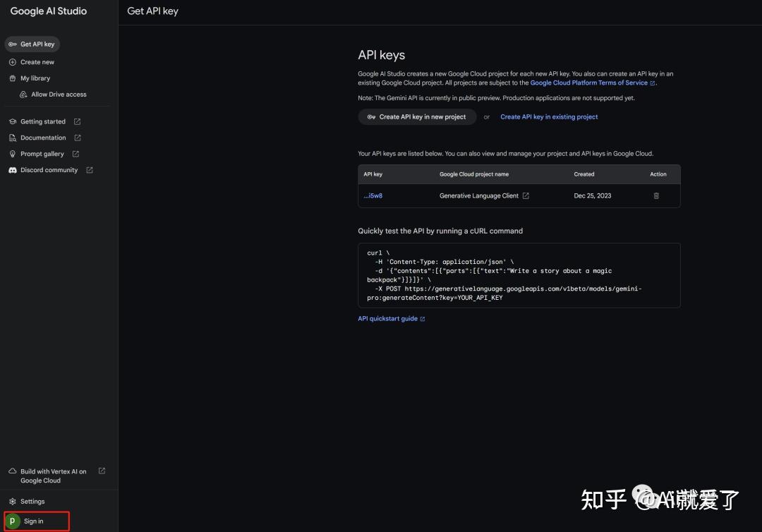Select the Getting started graduation cap icon
Image resolution: width=762 pixels, height=532 pixels.
(12, 121)
